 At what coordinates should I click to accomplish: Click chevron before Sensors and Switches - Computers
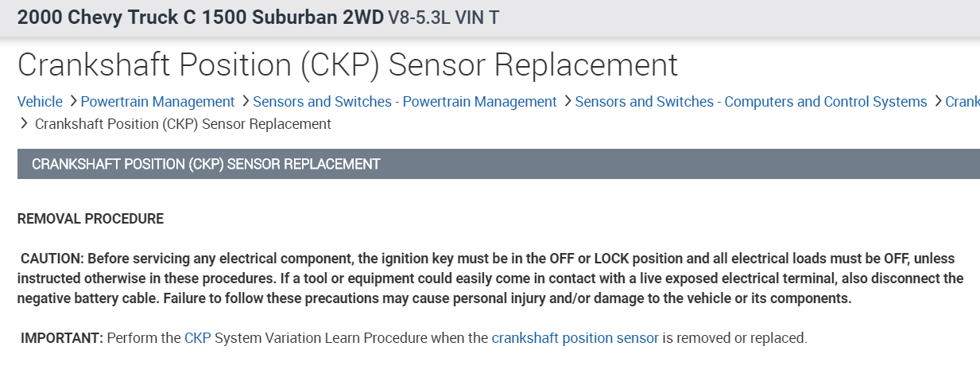tap(567, 102)
